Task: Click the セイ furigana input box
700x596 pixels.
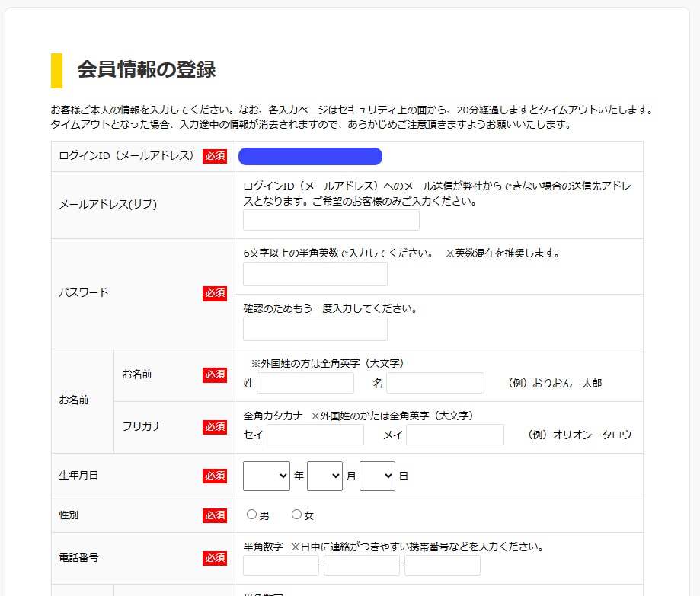Action: (x=315, y=435)
